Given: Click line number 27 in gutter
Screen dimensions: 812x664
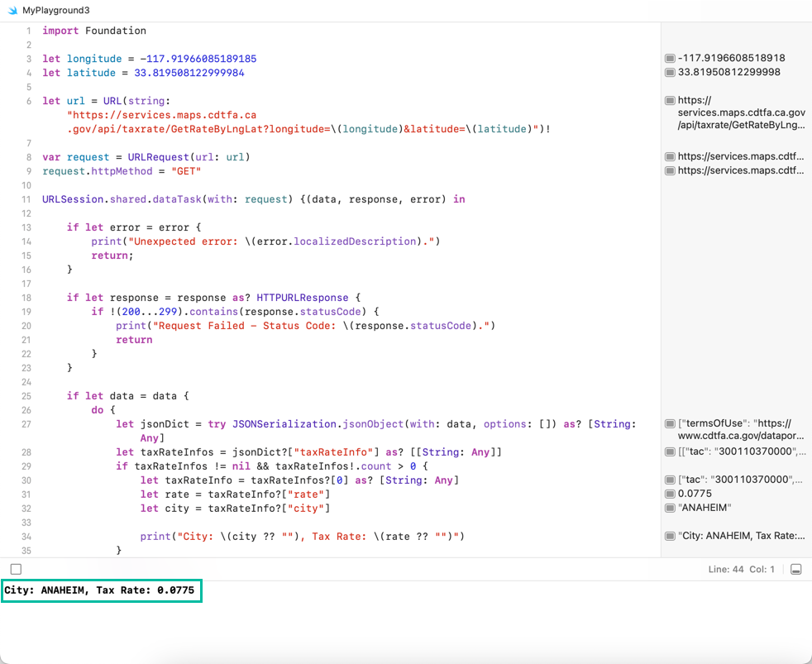Looking at the screenshot, I should 26,424.
